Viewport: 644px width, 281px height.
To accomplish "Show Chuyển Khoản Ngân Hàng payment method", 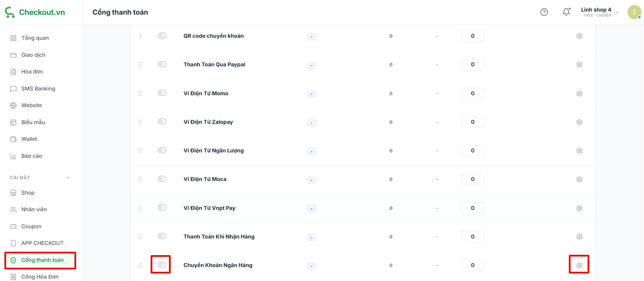I will (x=162, y=265).
